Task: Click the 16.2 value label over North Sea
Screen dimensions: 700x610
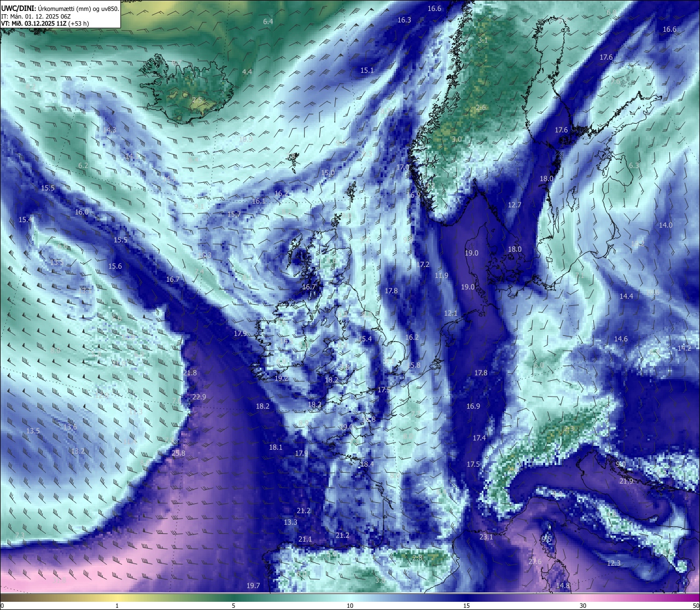Action: [412, 337]
